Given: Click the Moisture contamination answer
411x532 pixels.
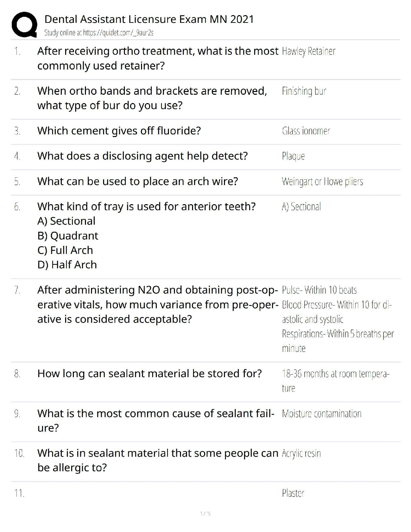Looking at the screenshot, I should click(x=321, y=413).
